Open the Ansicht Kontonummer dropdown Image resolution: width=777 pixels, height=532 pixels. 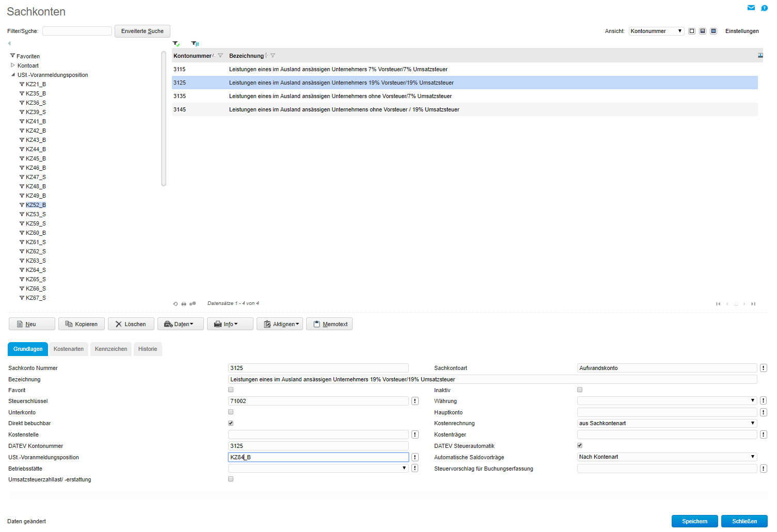(656, 31)
